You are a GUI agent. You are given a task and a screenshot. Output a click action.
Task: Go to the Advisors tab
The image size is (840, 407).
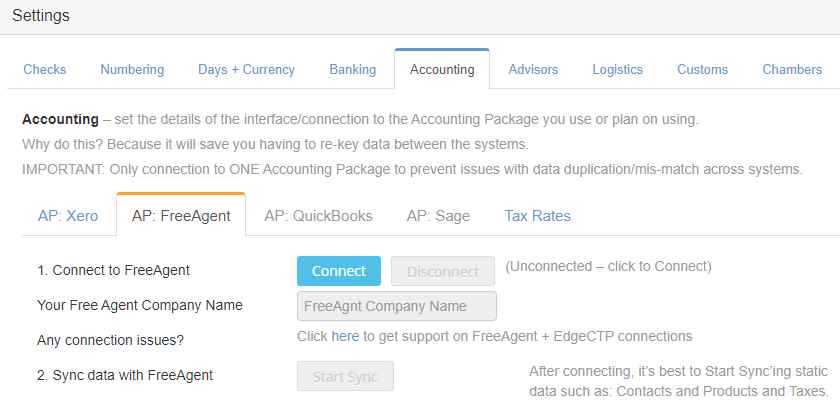point(533,70)
